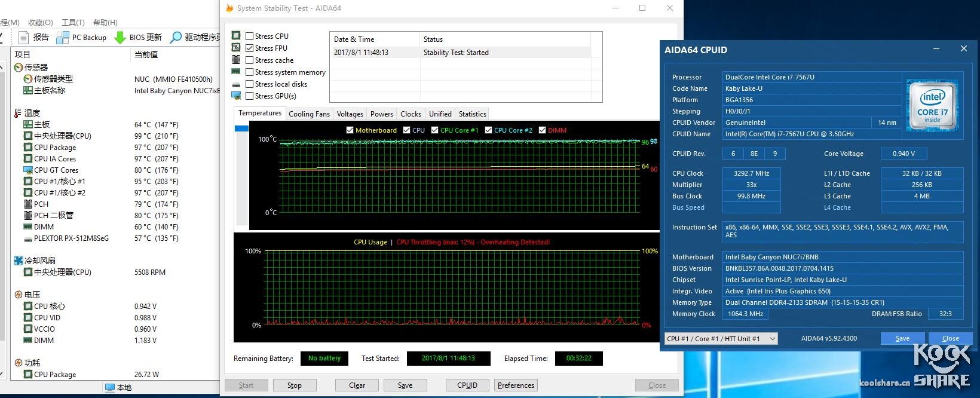Click Save in AIDA64 CPUID window
The width and height of the screenshot is (980, 398).
(x=902, y=338)
